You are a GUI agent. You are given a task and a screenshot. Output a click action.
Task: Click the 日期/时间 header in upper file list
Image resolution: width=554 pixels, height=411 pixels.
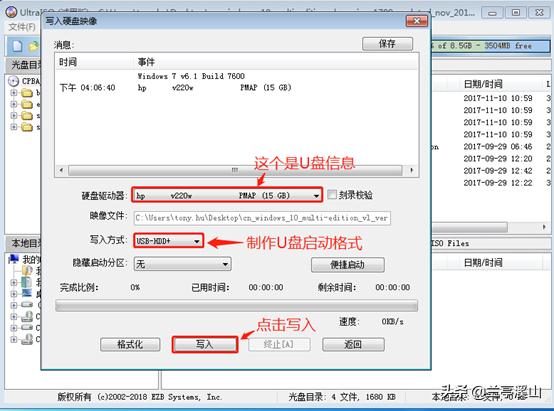pyautogui.click(x=483, y=84)
